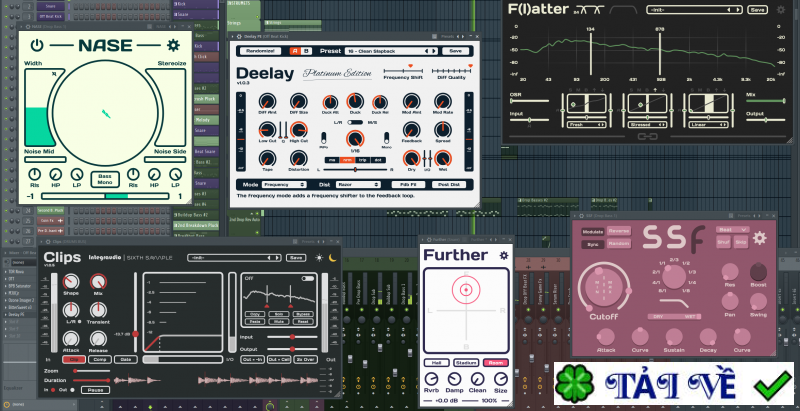The width and height of the screenshot is (800, 411).
Task: Click the Further Size knob
Action: [501, 379]
